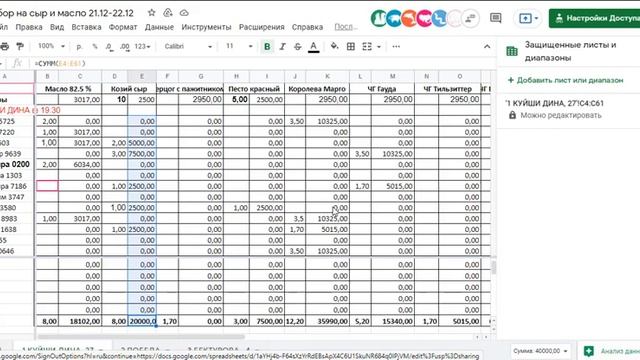Click the vertical scrollbar handle of the sheet
This screenshot has width=640, height=360.
pos(493,267)
